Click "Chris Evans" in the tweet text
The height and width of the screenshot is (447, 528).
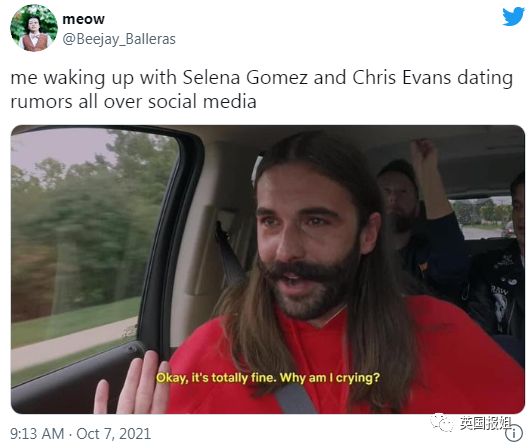pos(401,78)
